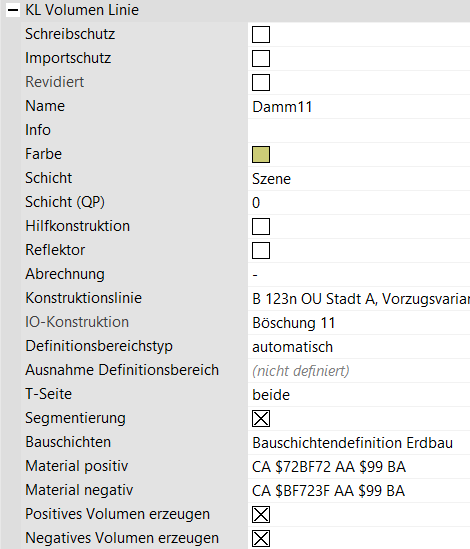Open the Farbe color swatch
This screenshot has width=470, height=549.
coord(261,155)
